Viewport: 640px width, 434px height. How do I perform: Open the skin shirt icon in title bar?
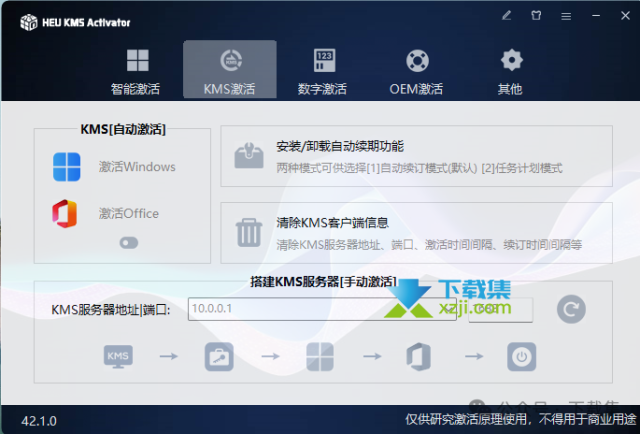pyautogui.click(x=536, y=16)
